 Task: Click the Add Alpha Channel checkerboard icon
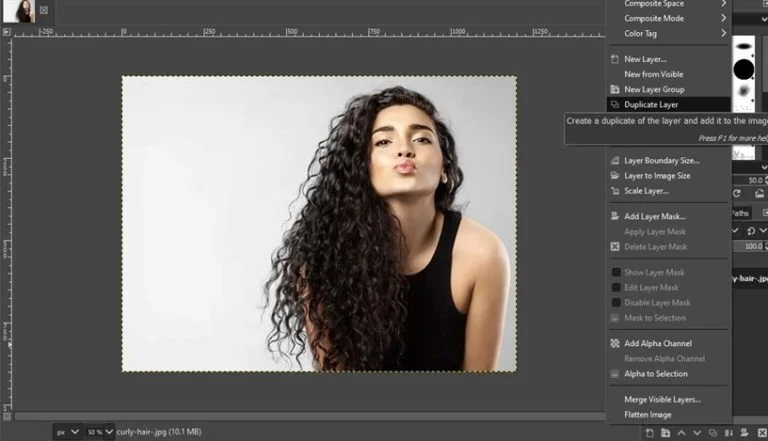coord(615,343)
